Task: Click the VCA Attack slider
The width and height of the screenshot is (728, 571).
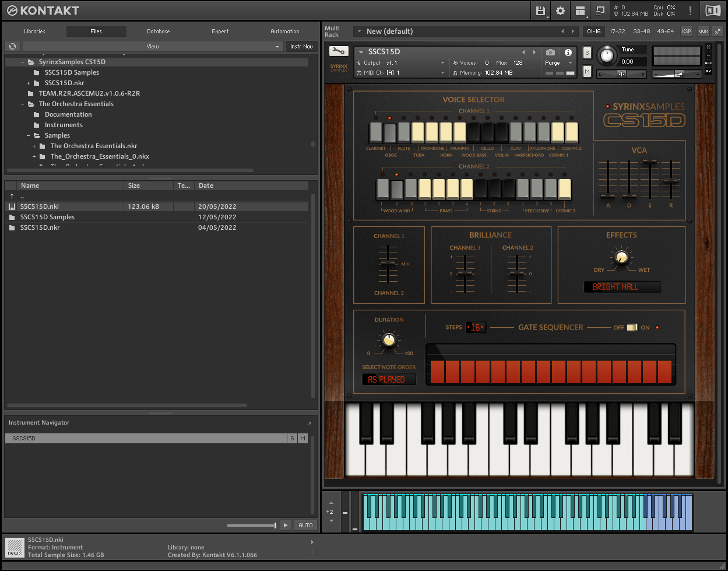Action: (608, 195)
